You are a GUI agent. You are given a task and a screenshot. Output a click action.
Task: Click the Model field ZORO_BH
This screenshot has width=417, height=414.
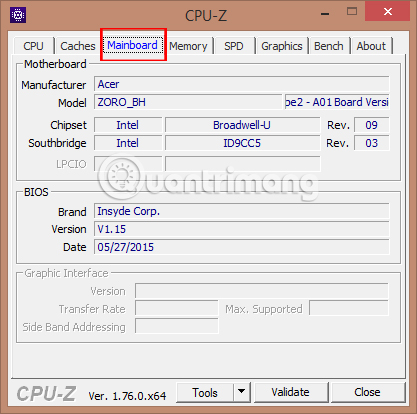(188, 102)
